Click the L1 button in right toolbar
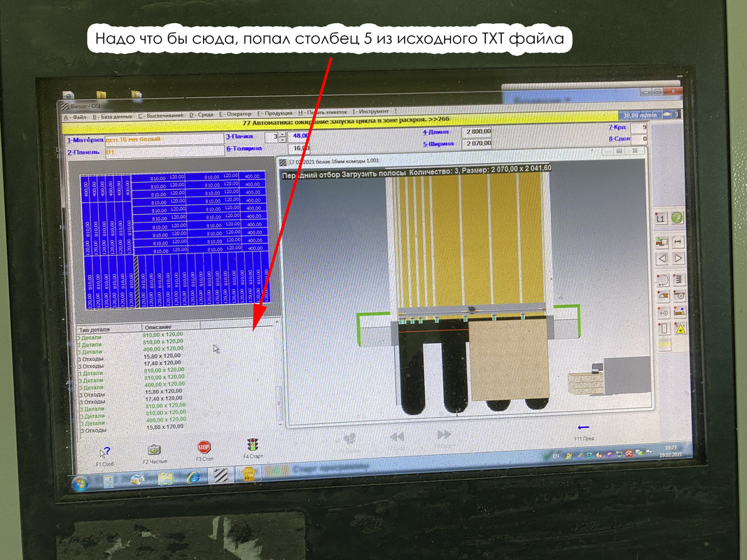 click(660, 219)
